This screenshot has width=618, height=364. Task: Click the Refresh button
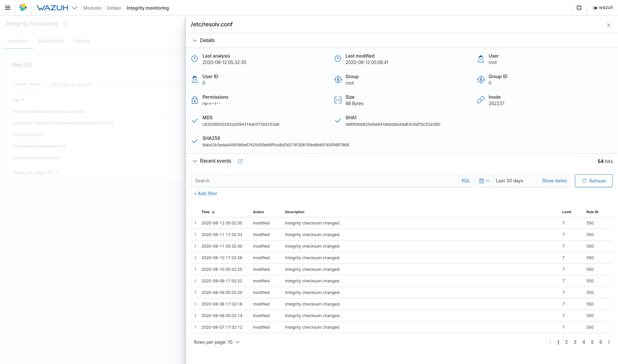tap(594, 181)
